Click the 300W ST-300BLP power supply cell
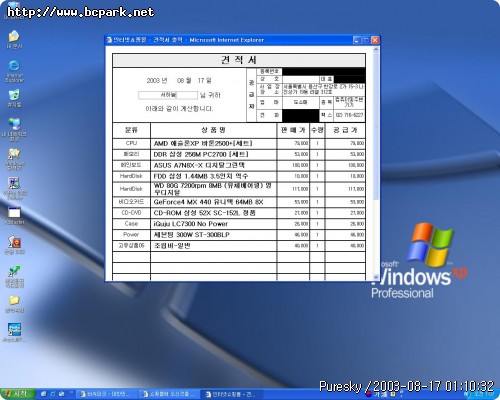The width and height of the screenshot is (500, 400). click(213, 235)
